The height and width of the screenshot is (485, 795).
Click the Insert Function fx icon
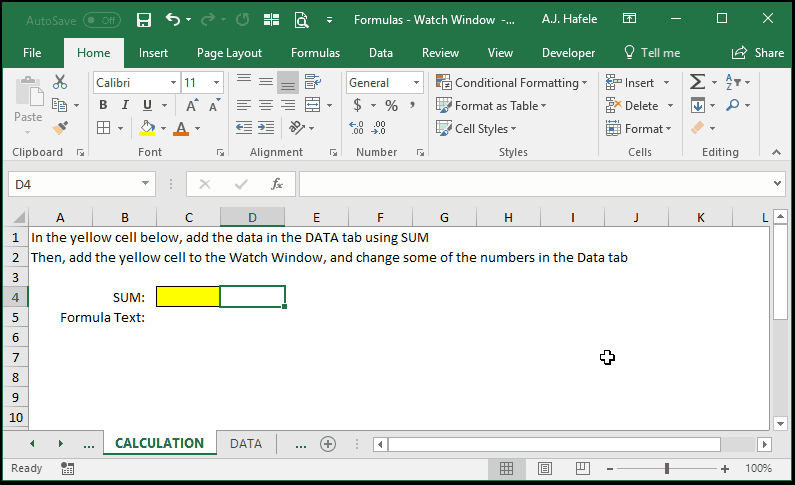(276, 184)
